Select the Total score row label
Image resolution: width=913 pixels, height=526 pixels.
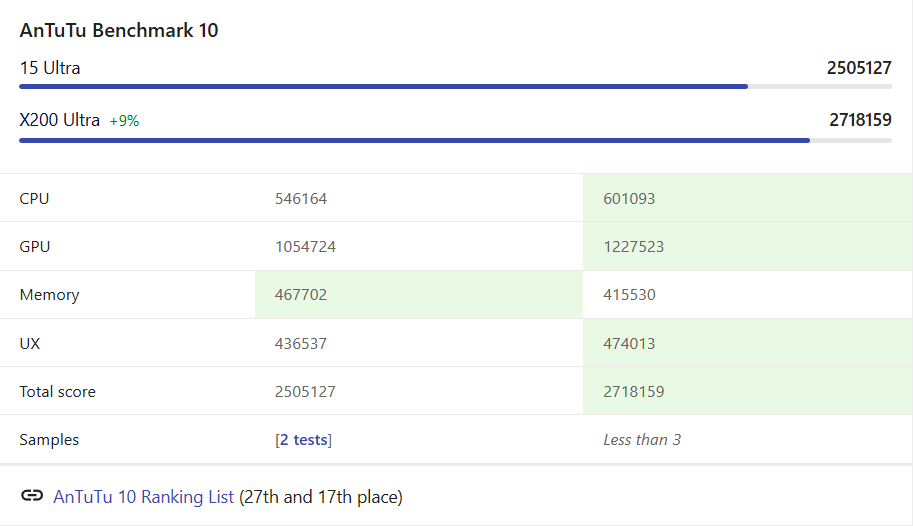point(58,392)
